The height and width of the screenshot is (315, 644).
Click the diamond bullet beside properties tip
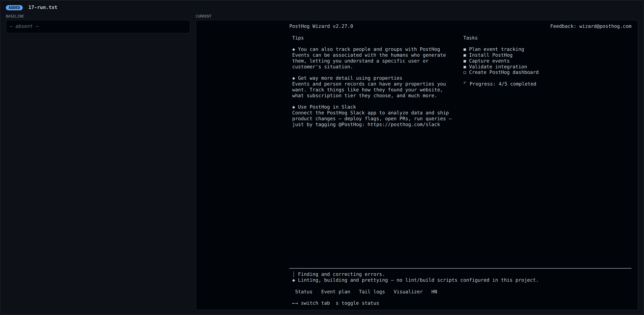tap(293, 78)
